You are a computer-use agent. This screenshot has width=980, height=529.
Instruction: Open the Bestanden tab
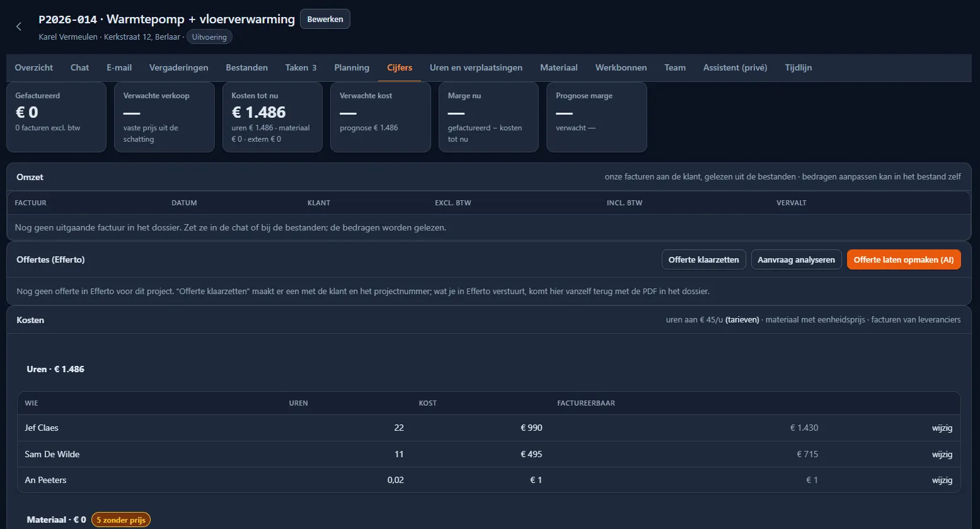click(247, 67)
